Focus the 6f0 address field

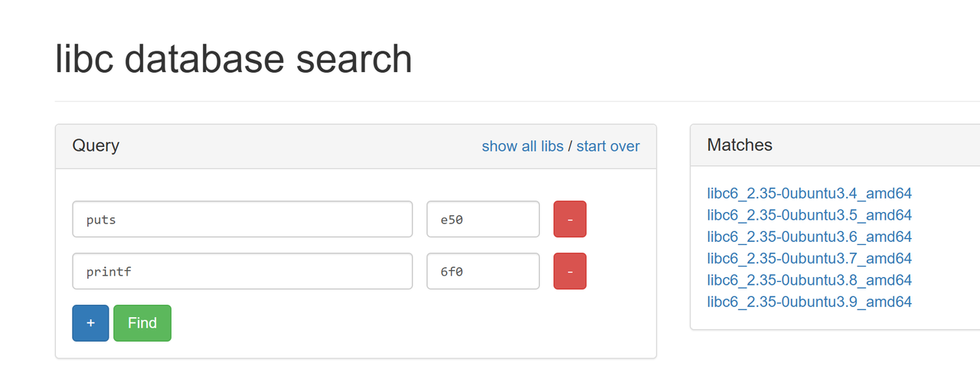(x=482, y=272)
